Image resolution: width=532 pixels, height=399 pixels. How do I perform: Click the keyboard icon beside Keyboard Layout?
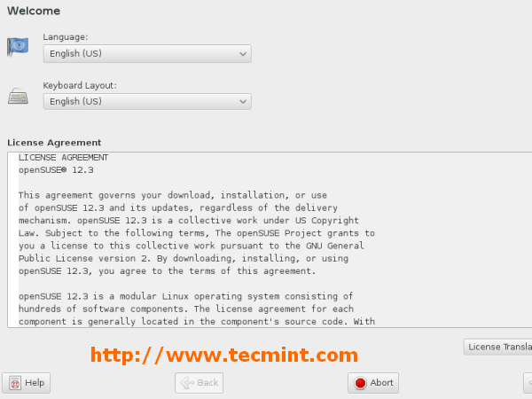pyautogui.click(x=18, y=97)
